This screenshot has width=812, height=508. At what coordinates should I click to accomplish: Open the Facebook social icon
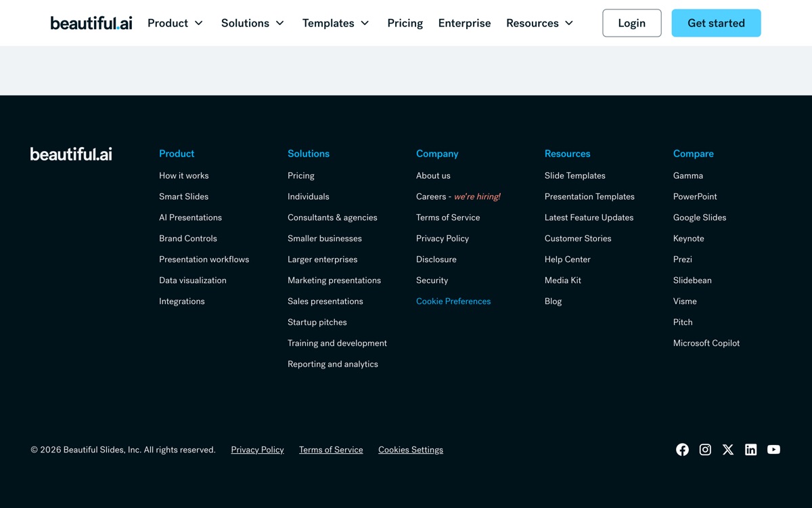[682, 450]
